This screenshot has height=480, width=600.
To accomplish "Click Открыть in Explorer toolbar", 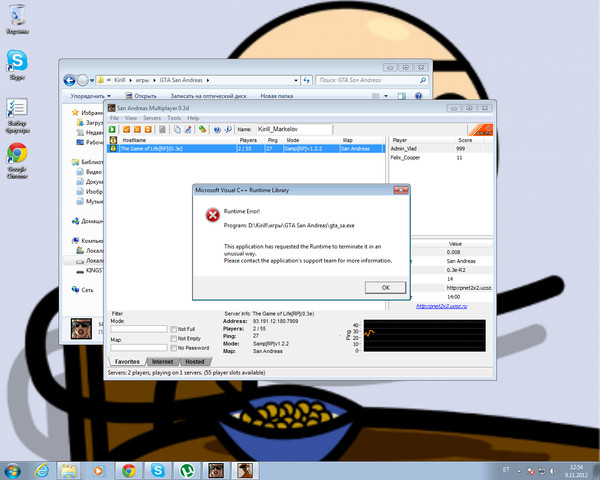I will click(141, 96).
